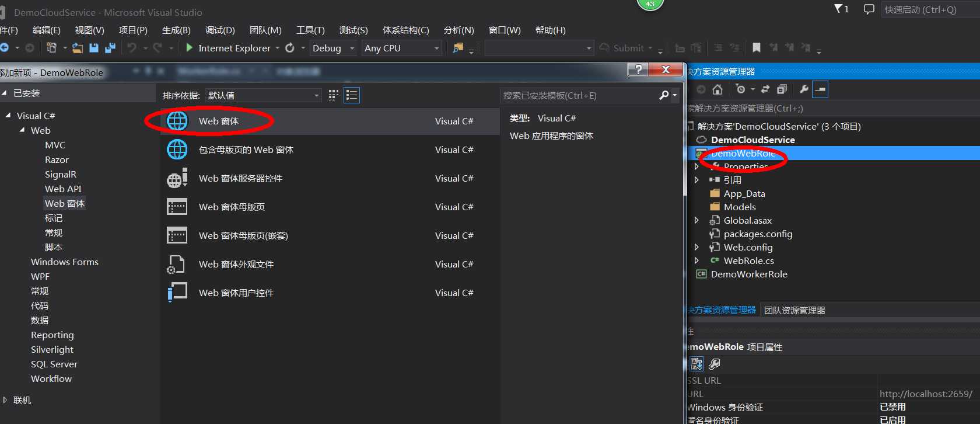Image resolution: width=980 pixels, height=424 pixels.
Task: Open the Any CPU platform dropdown
Action: coord(402,48)
